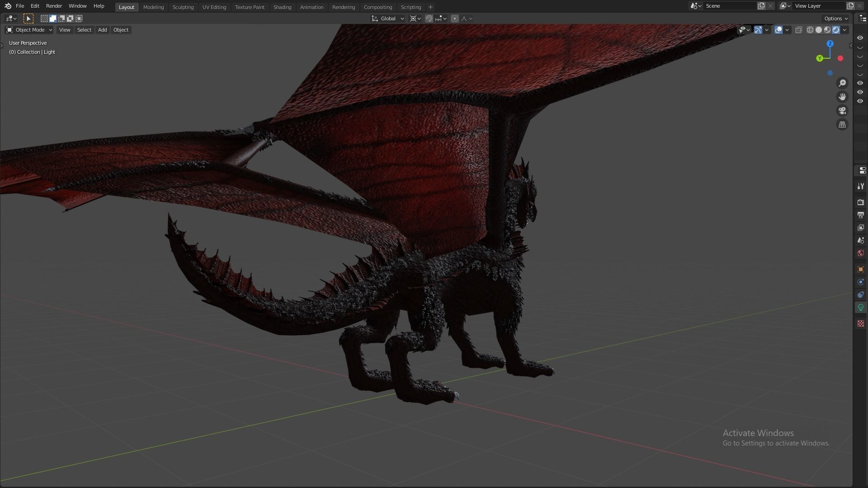Open the viewport editor type dropdown
The width and height of the screenshot is (868, 488).
pyautogui.click(x=11, y=19)
